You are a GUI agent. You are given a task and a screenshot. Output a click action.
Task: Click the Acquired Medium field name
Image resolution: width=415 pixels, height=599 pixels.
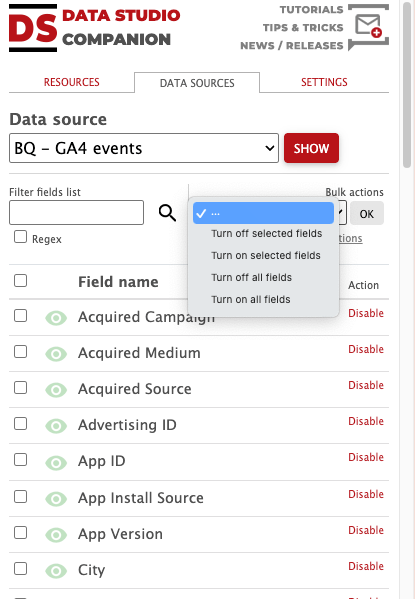[x=139, y=353]
